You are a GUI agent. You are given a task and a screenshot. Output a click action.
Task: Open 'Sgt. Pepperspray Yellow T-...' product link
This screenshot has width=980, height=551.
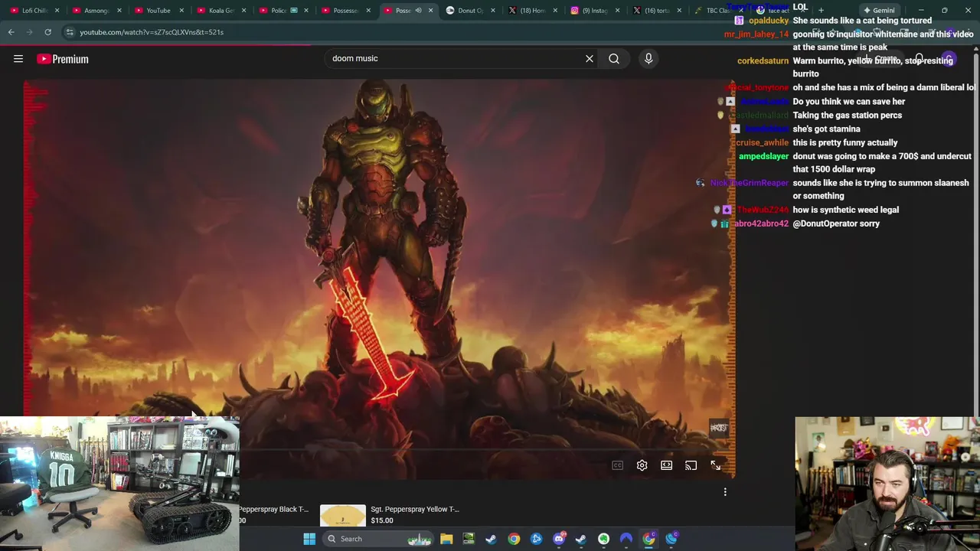414,509
